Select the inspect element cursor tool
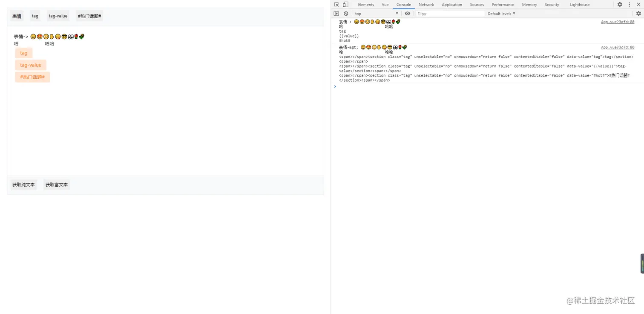Screen dimensions: 644x314 336,4
